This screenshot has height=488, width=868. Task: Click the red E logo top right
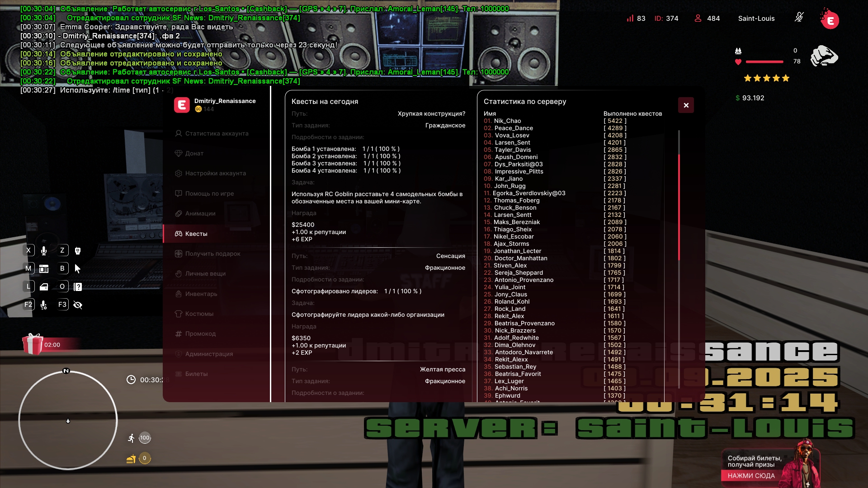pyautogui.click(x=830, y=20)
